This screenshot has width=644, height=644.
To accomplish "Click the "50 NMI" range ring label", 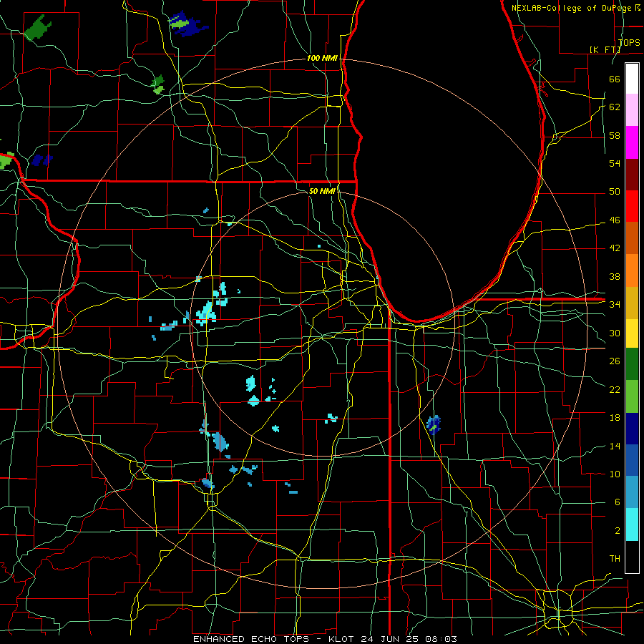I will tap(322, 191).
